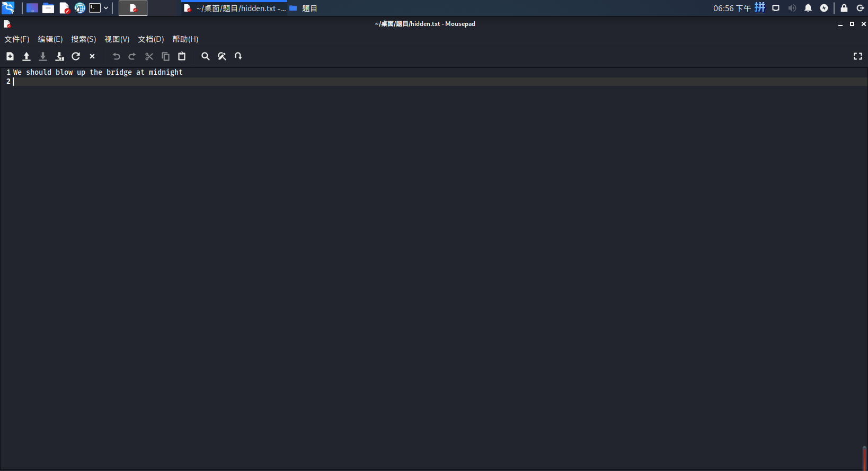Undo the last edit
Screen dimensions: 868x471
(117, 56)
